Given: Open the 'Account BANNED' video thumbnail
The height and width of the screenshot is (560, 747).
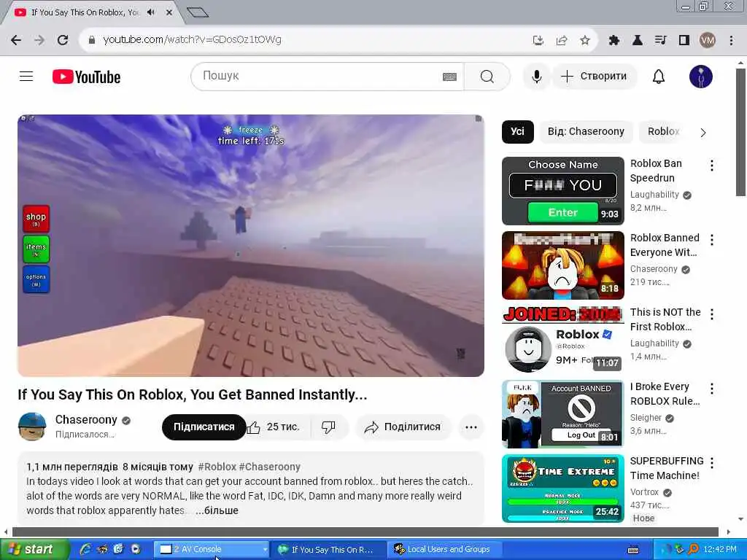Looking at the screenshot, I should (x=562, y=414).
